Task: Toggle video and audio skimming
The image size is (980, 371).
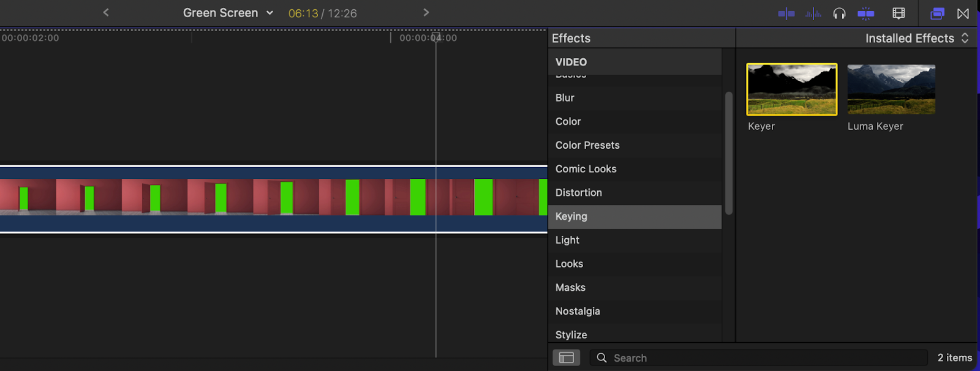Action: pyautogui.click(x=786, y=13)
